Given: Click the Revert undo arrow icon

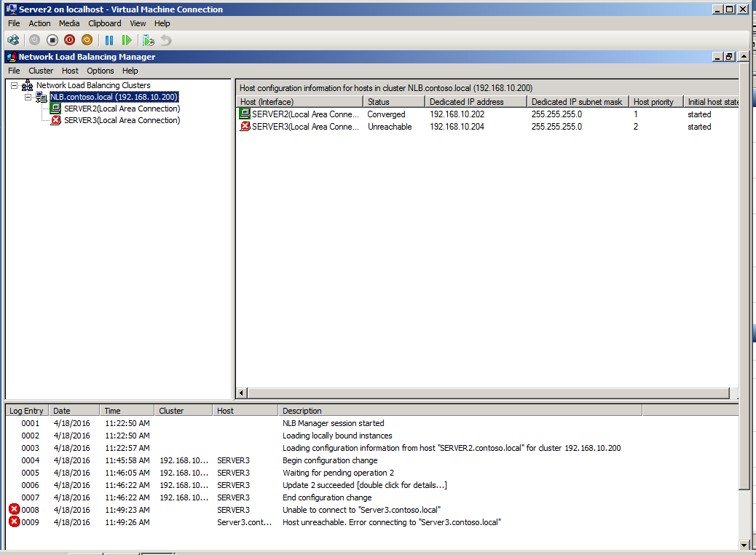Looking at the screenshot, I should pyautogui.click(x=166, y=40).
